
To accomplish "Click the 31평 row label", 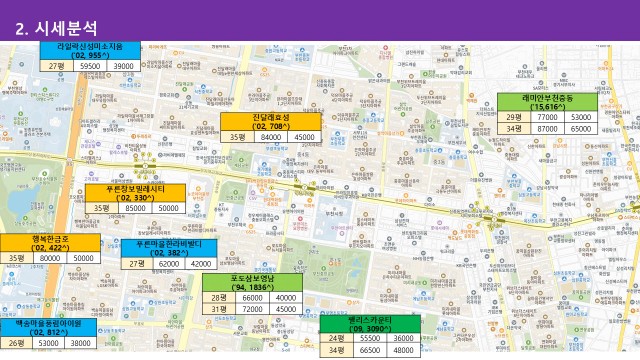I will pos(219,309).
